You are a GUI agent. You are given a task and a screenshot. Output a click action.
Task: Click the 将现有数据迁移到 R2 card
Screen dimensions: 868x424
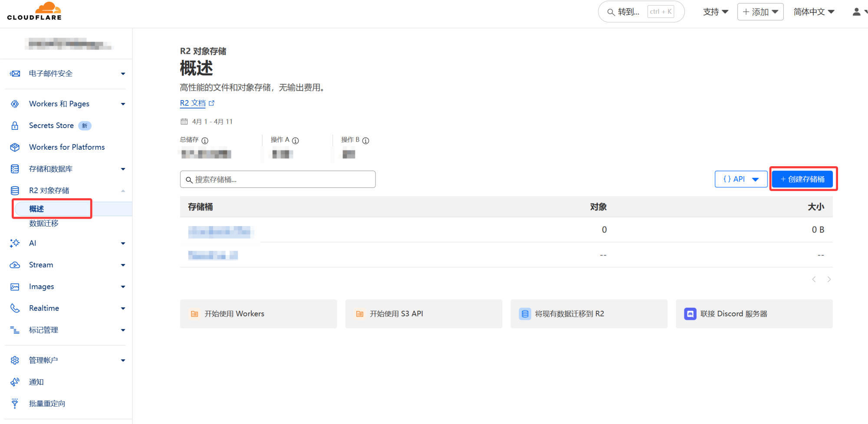pyautogui.click(x=589, y=314)
